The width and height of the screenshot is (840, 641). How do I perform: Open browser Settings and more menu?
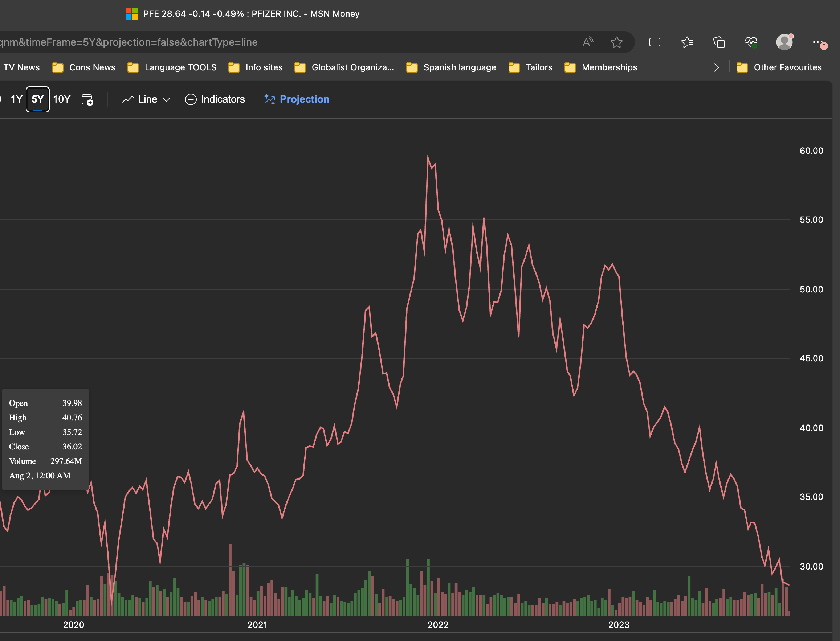click(817, 42)
